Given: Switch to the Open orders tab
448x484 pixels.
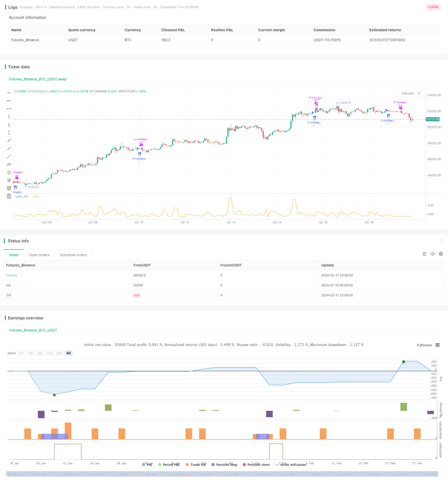Looking at the screenshot, I should (39, 255).
